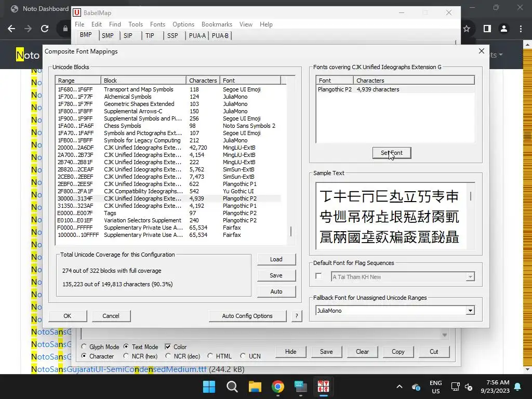This screenshot has height=399, width=532.
Task: Open taskbar Search icon
Action: (x=232, y=387)
